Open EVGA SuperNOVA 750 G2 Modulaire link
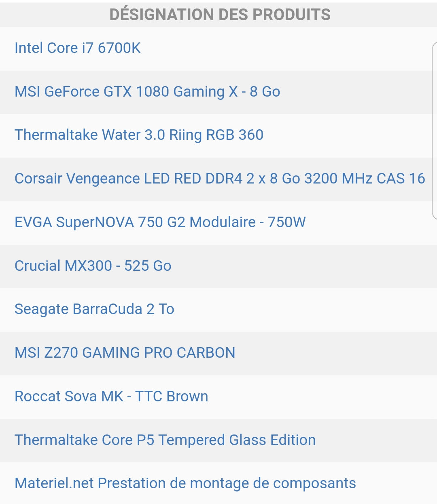 point(160,222)
